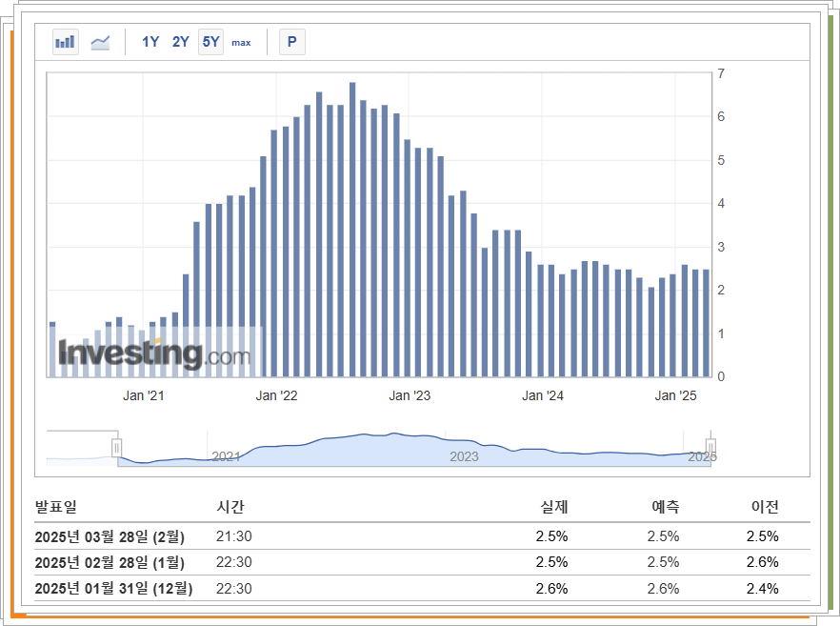
Task: Click the Jan '22 axis label
Action: tap(276, 395)
